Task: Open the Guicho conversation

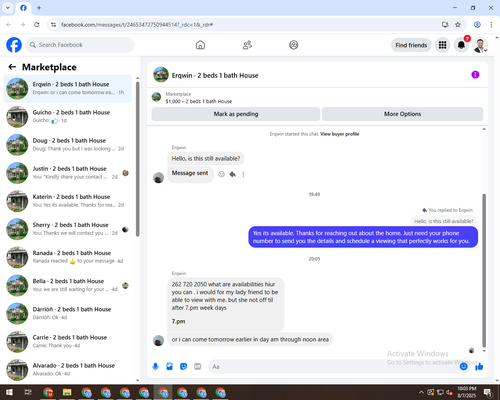Action: (x=67, y=117)
